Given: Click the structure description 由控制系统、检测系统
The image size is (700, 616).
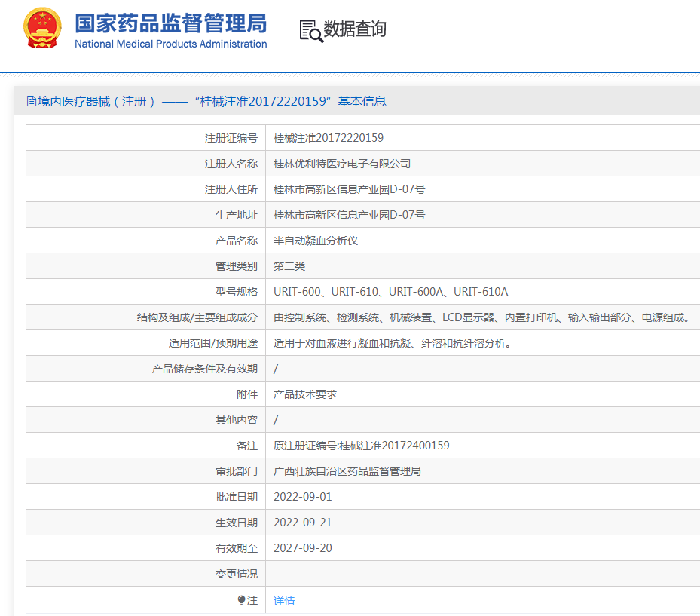Looking at the screenshot, I should point(482,317).
